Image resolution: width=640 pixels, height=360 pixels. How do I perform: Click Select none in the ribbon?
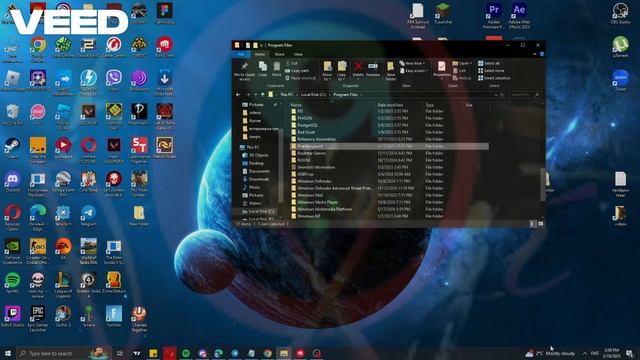click(491, 71)
